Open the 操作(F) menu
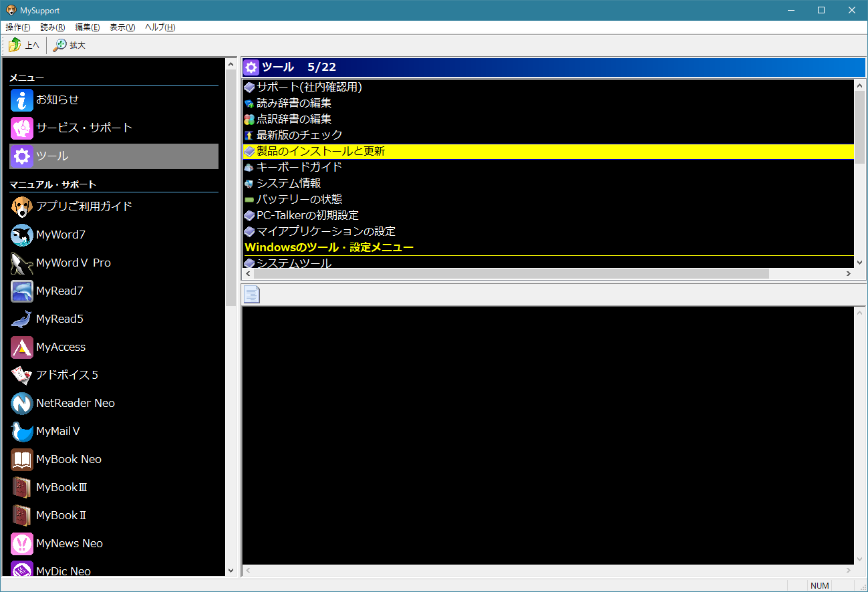The width and height of the screenshot is (868, 592). (17, 27)
